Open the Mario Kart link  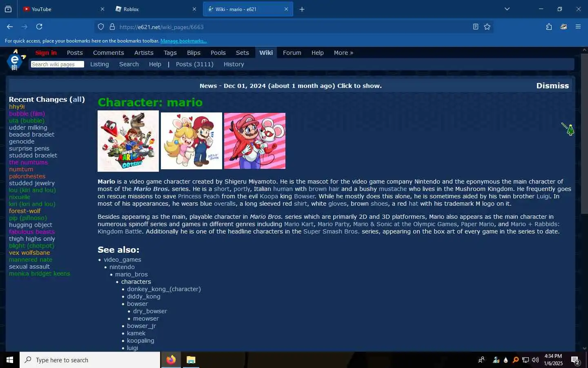299,224
